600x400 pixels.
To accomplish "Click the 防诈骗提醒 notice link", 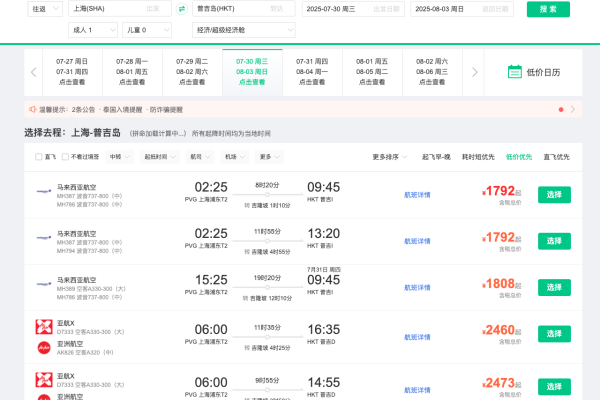I will coord(166,110).
